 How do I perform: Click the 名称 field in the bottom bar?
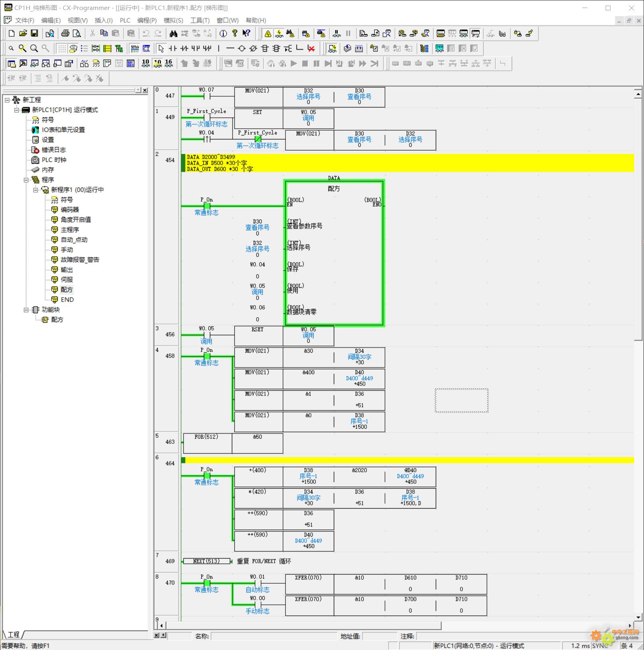274,636
